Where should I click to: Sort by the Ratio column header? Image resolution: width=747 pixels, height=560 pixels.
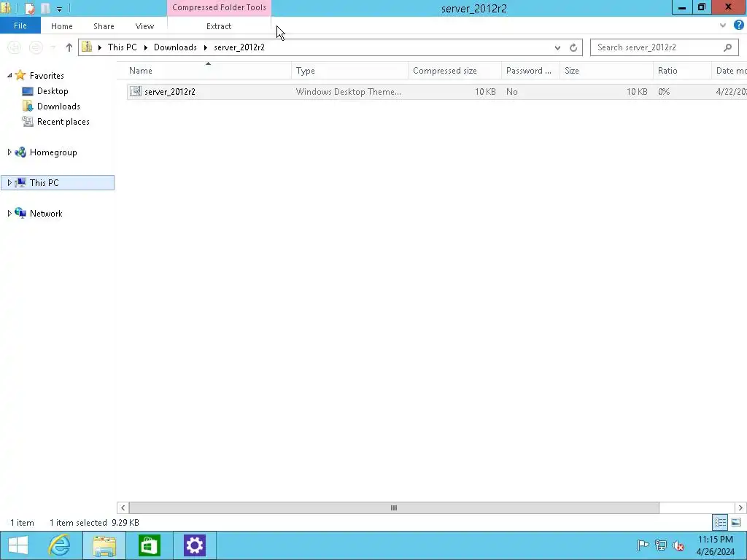(x=682, y=71)
